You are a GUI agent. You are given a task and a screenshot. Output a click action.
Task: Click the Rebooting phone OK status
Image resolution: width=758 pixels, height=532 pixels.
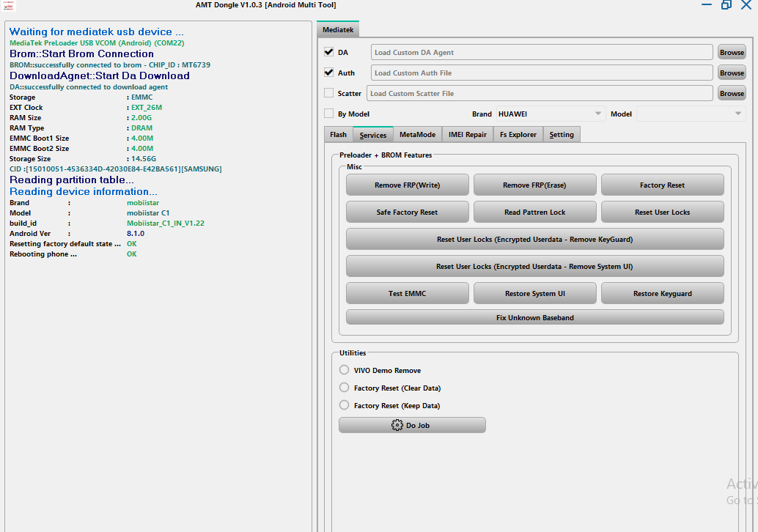[131, 254]
